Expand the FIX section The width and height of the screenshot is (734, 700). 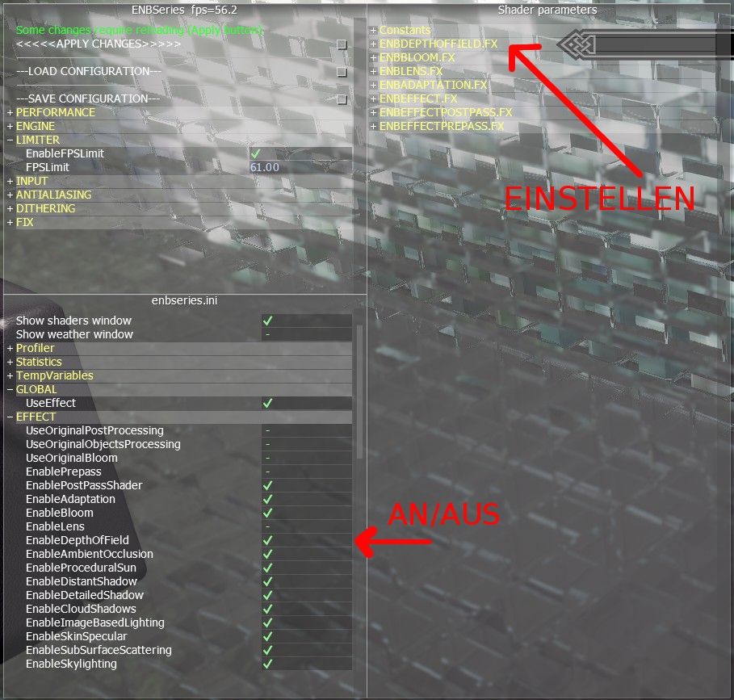pos(10,222)
